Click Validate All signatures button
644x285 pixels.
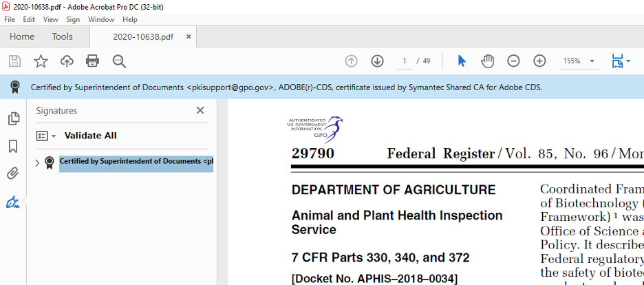click(90, 136)
